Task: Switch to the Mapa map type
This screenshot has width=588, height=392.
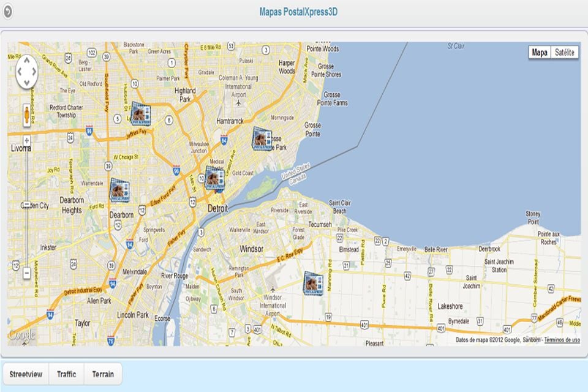Action: click(x=540, y=52)
